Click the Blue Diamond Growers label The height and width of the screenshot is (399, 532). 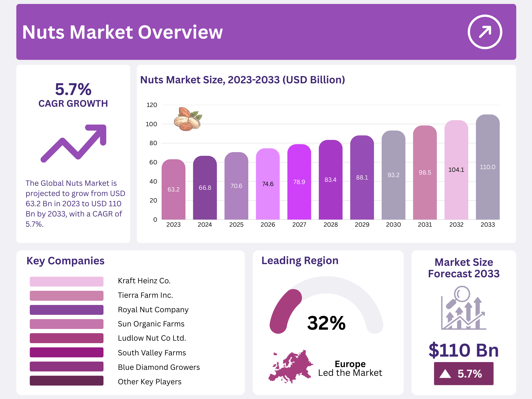[x=159, y=367]
